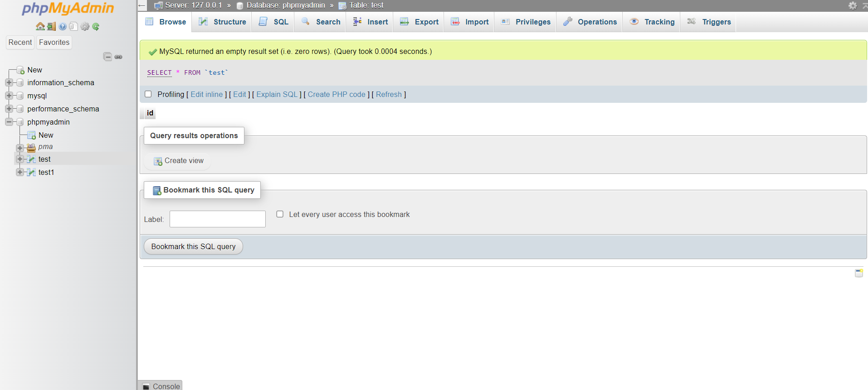Click the Recent tables button
Image resolution: width=868 pixels, height=390 pixels.
[20, 42]
